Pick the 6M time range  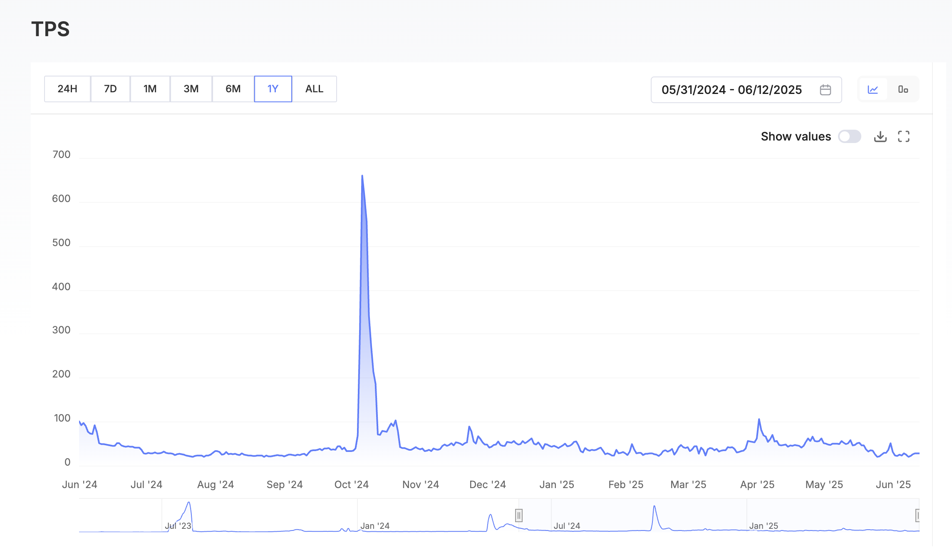tap(233, 89)
